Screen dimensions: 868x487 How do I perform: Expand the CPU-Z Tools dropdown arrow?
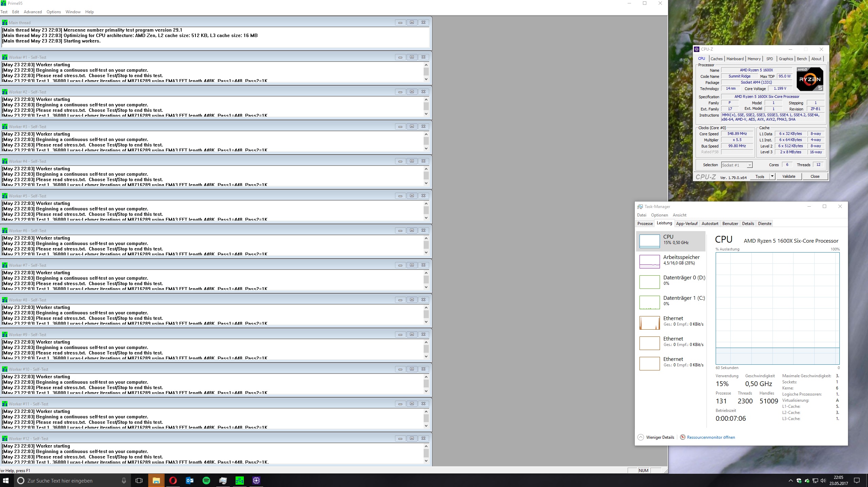[x=772, y=176]
